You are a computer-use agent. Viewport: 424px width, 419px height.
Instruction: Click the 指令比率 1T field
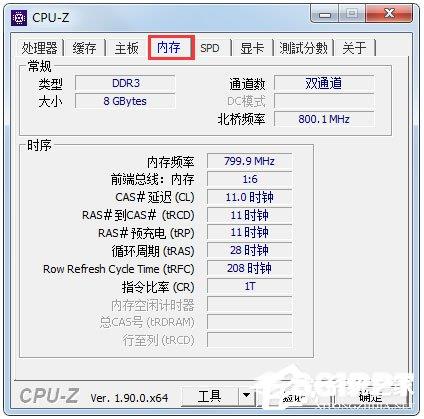coord(249,287)
